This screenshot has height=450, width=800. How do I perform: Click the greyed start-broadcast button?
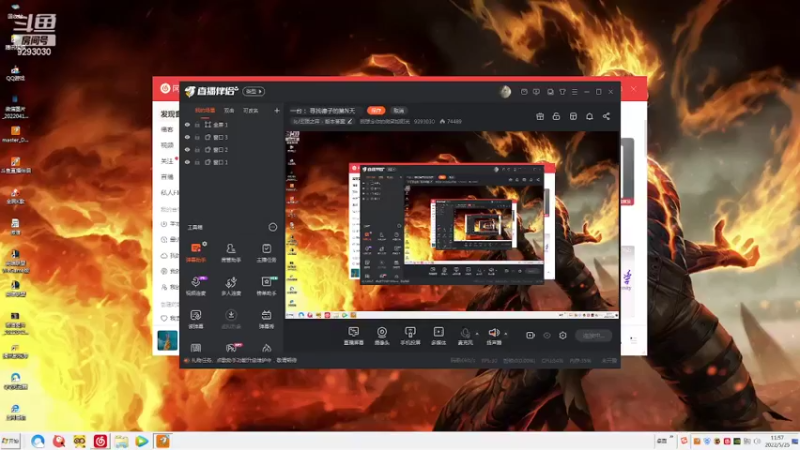pos(593,335)
